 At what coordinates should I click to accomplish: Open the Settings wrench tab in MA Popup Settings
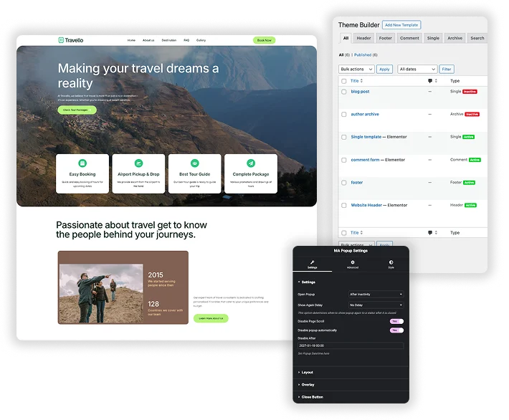click(313, 264)
